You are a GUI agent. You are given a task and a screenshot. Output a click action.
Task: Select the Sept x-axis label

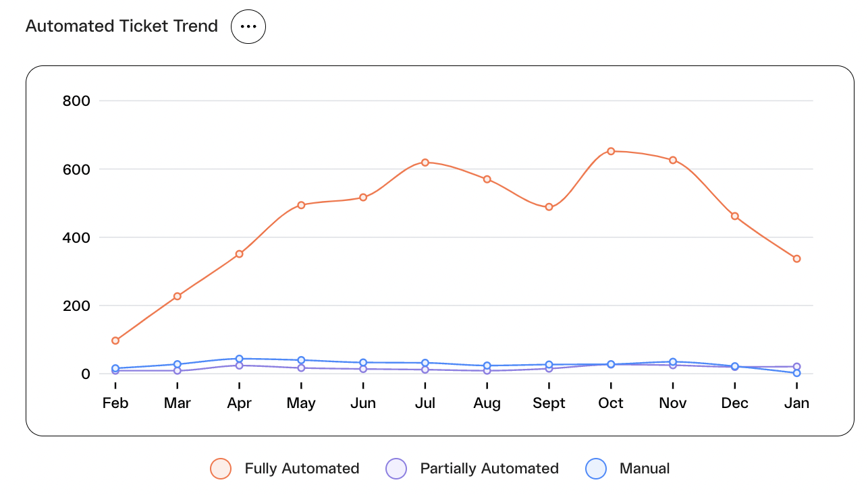[549, 403]
